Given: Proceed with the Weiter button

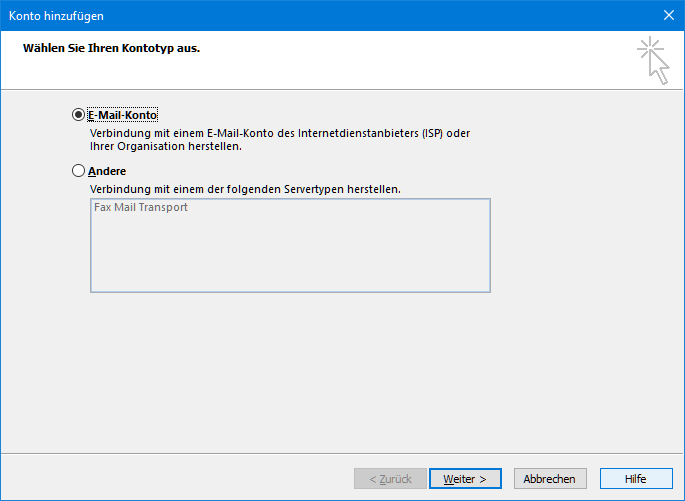Looking at the screenshot, I should pos(464,479).
